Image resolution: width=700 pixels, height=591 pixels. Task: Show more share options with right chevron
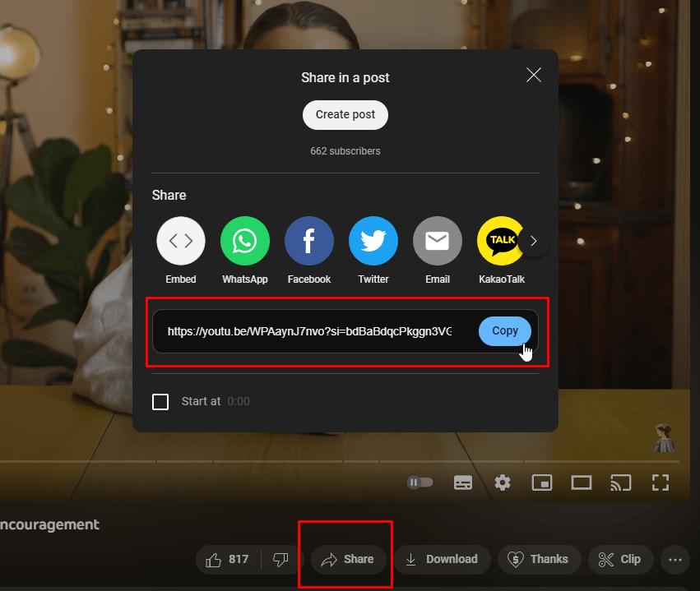(x=534, y=242)
